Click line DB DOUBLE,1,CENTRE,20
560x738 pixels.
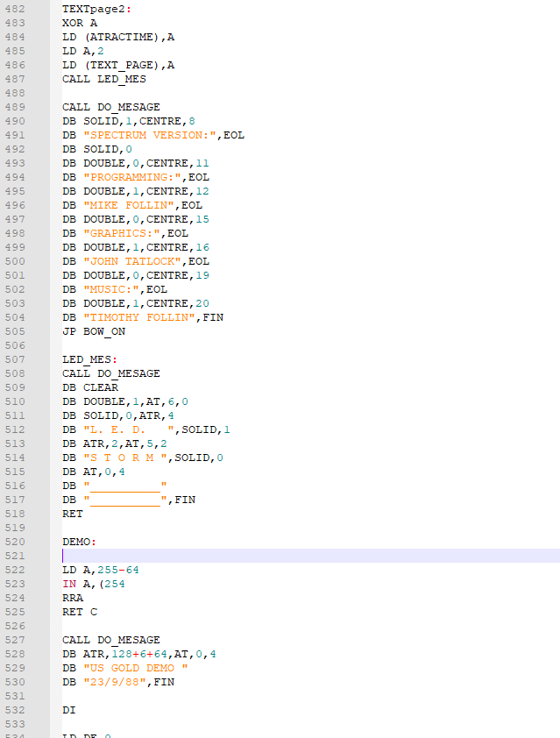coord(136,303)
